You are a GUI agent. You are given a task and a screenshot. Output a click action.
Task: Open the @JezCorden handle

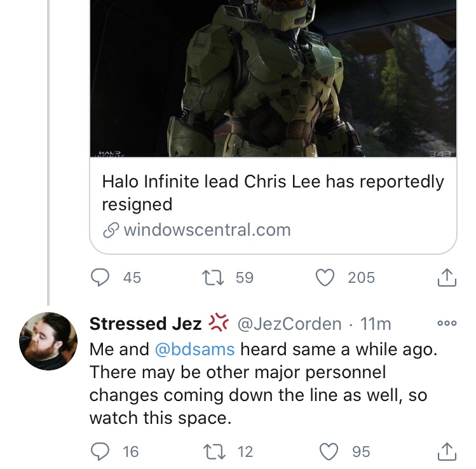290,324
